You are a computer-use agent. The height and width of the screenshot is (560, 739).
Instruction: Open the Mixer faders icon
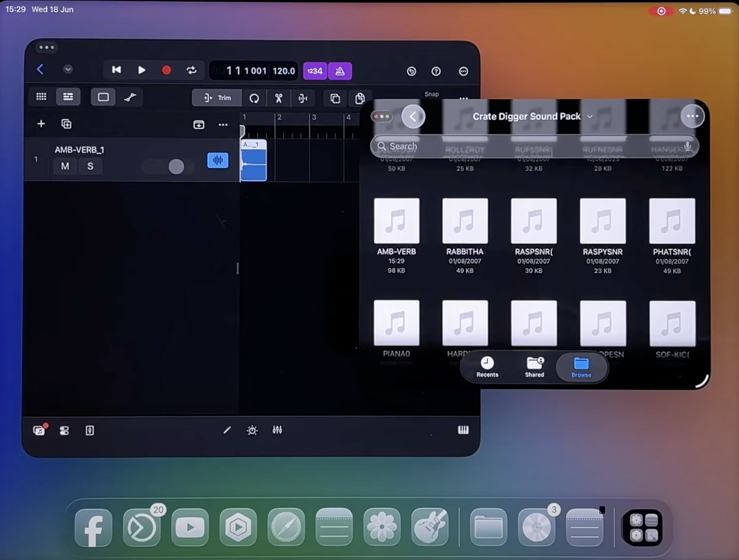277,430
